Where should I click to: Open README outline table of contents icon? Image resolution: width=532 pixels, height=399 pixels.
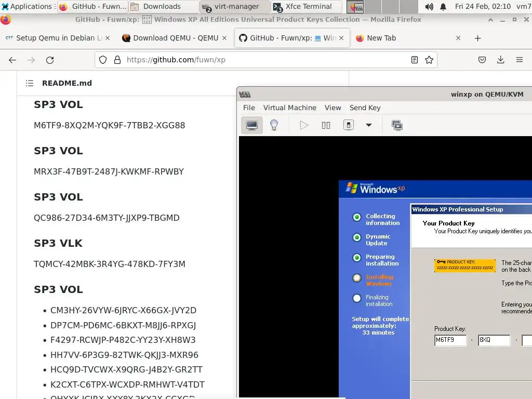point(30,83)
